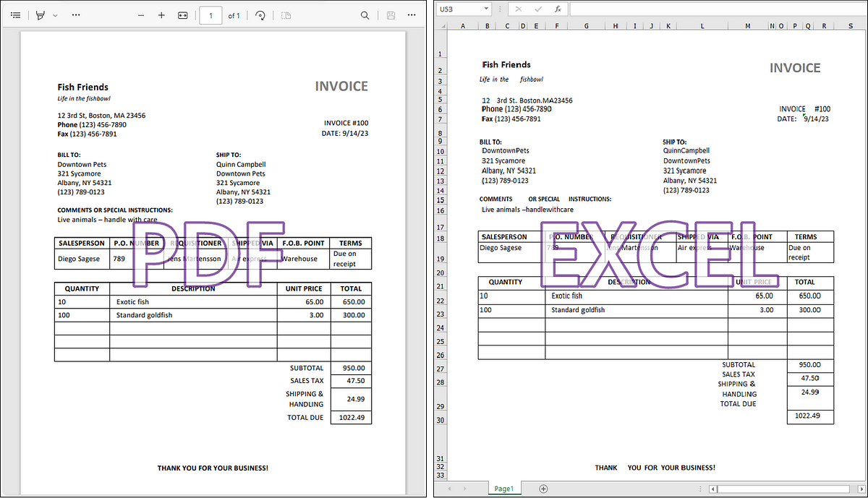
Task: Zoom in on the PDF page
Action: point(161,14)
